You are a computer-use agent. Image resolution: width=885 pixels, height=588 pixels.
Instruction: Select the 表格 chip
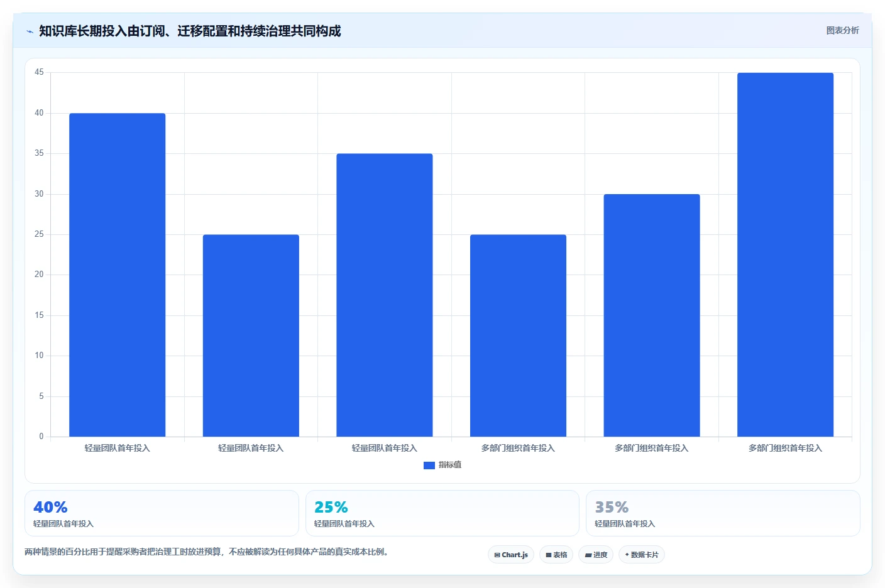click(x=556, y=555)
